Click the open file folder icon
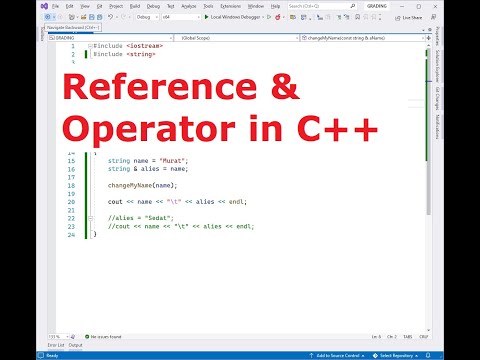The width and height of the screenshot is (480, 360). (x=83, y=17)
